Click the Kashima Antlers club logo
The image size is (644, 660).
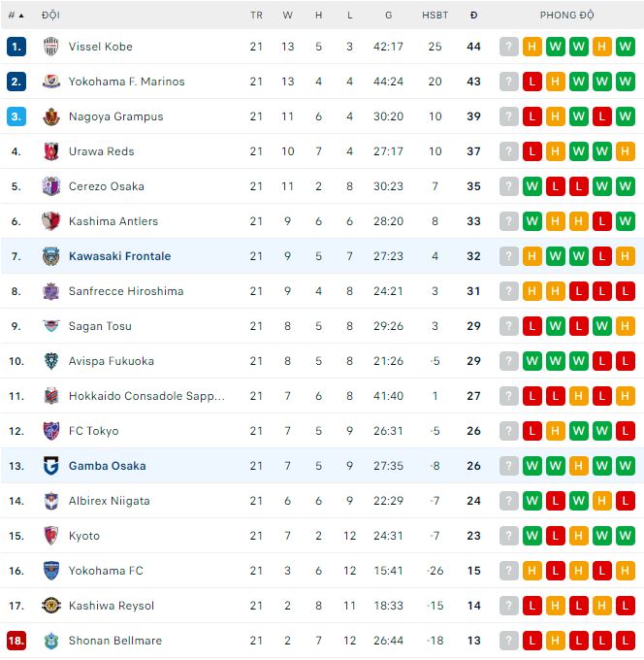point(51,221)
